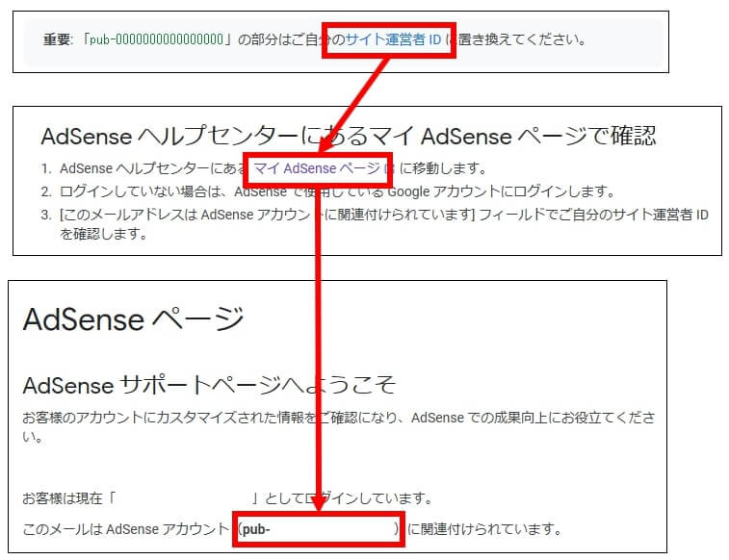Click the external-link icon after マイ AdSense ページ
This screenshot has width=729, height=560.
pyautogui.click(x=389, y=168)
